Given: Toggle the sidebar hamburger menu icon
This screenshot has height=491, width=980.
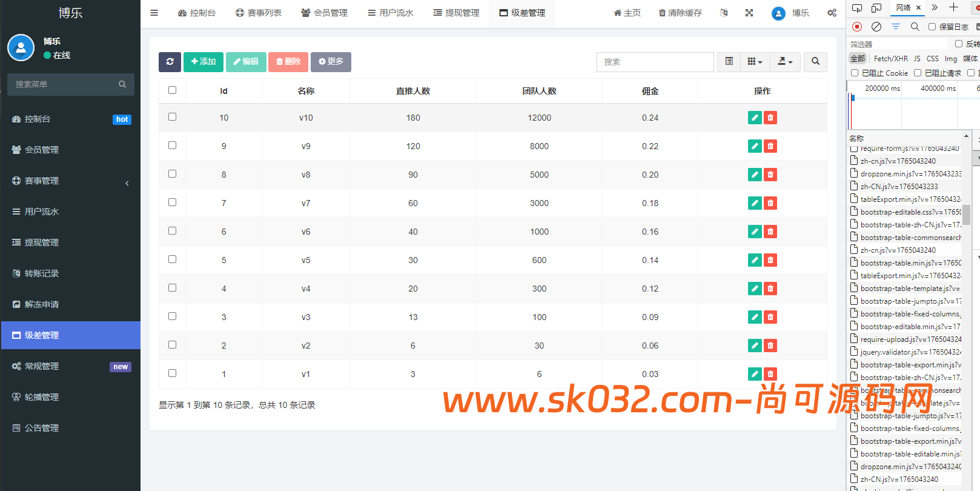Looking at the screenshot, I should (154, 13).
